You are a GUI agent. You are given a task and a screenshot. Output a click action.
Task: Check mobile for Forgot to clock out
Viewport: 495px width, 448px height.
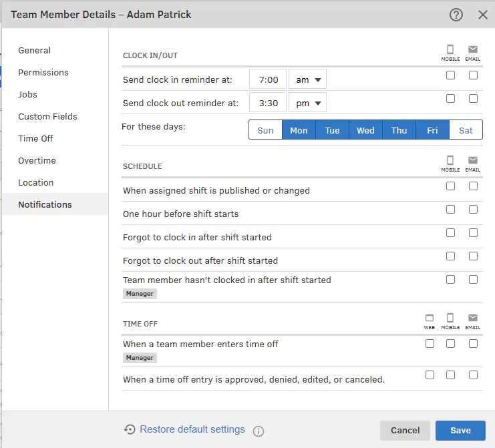(450, 256)
